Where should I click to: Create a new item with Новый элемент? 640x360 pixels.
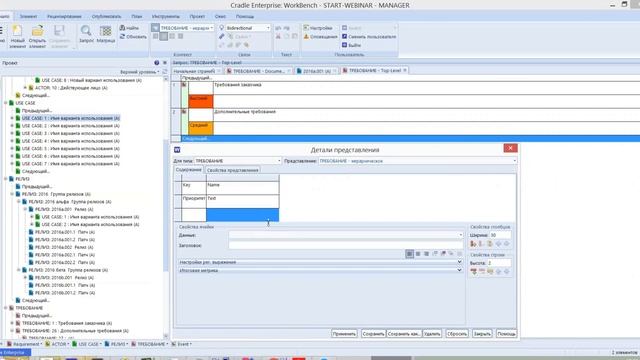click(x=17, y=36)
